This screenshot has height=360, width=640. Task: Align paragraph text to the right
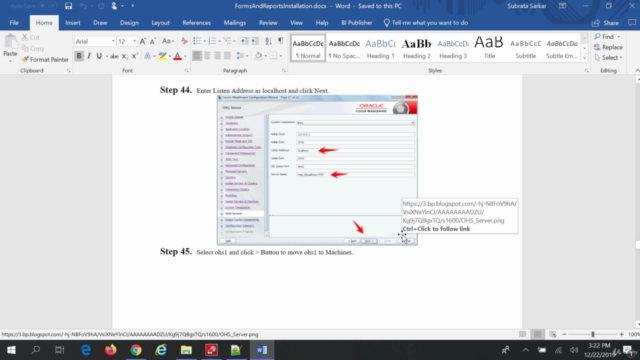[x=217, y=56]
